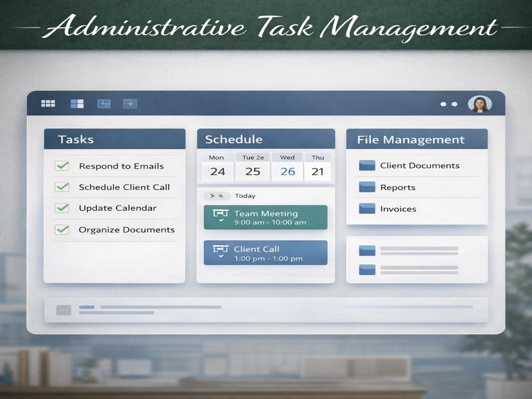Click the Reports label
Viewport: 532px width, 399px height.
click(x=397, y=187)
